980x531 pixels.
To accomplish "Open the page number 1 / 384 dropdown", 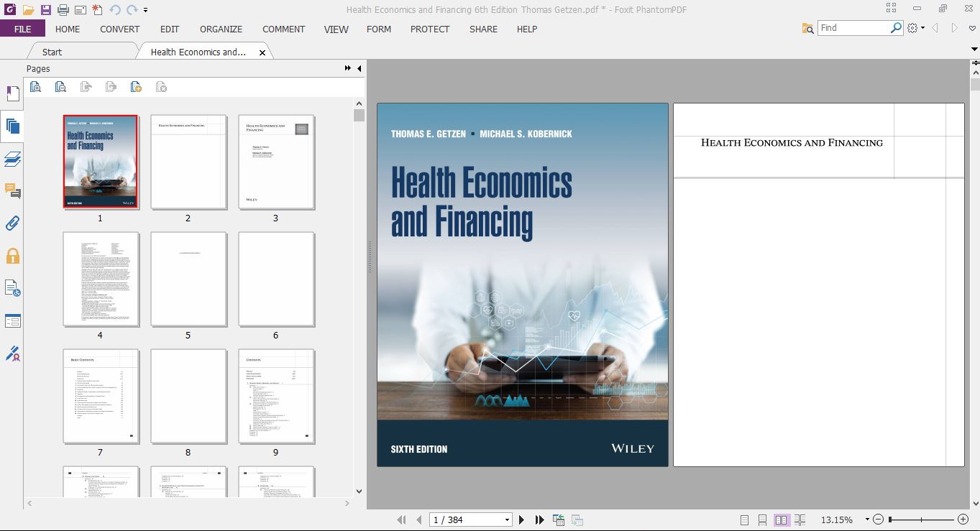I will (x=507, y=520).
